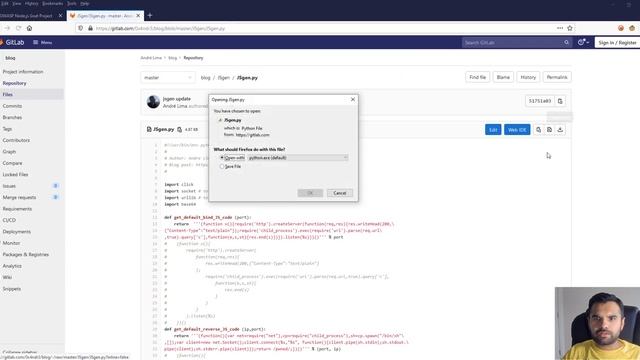
Task: Open Commits in the sidebar
Action: pos(12,106)
